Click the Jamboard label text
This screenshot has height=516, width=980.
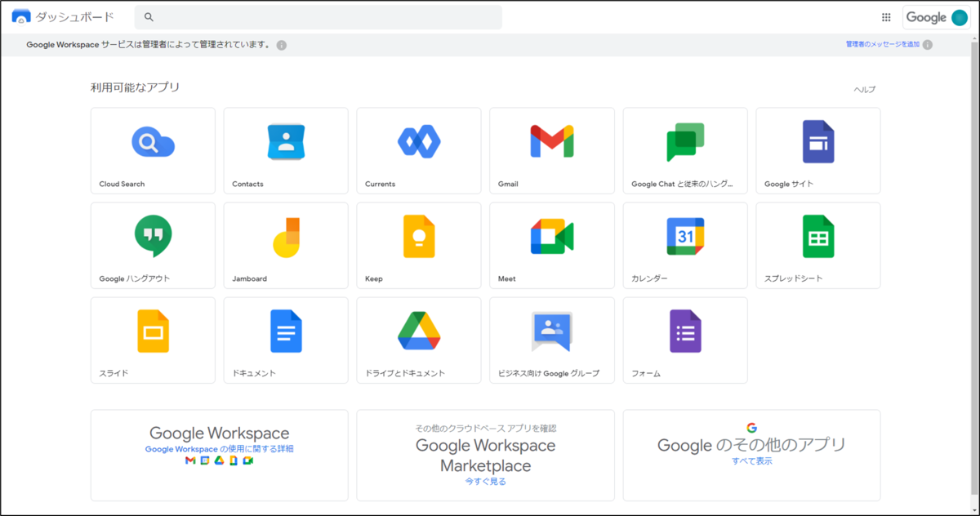tap(249, 278)
